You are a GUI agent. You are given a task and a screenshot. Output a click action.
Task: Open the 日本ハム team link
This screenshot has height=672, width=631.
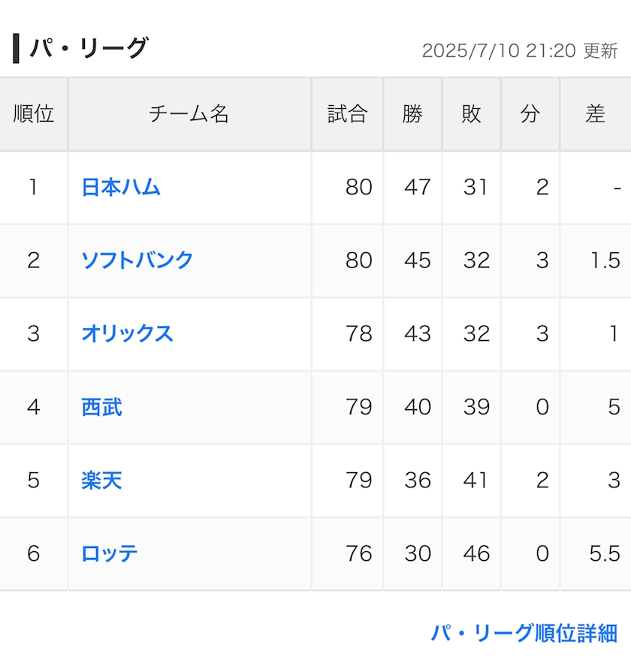pos(121,187)
